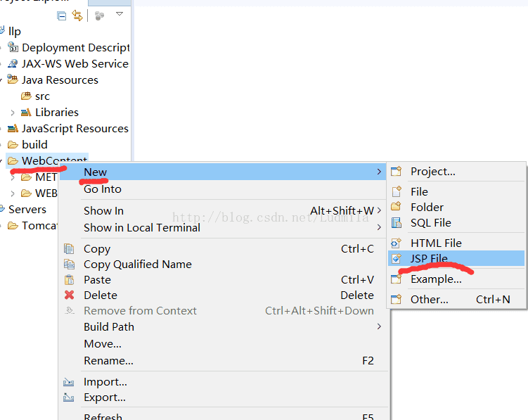Select JSP File in New submenu
This screenshot has height=420, width=528.
(x=456, y=258)
